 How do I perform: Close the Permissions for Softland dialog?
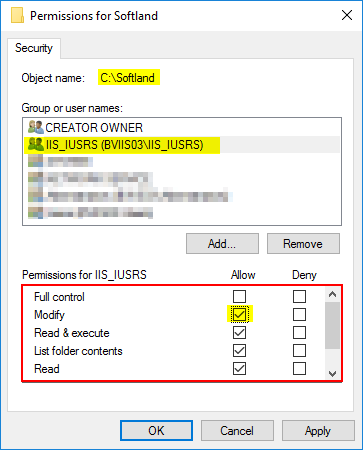point(347,15)
